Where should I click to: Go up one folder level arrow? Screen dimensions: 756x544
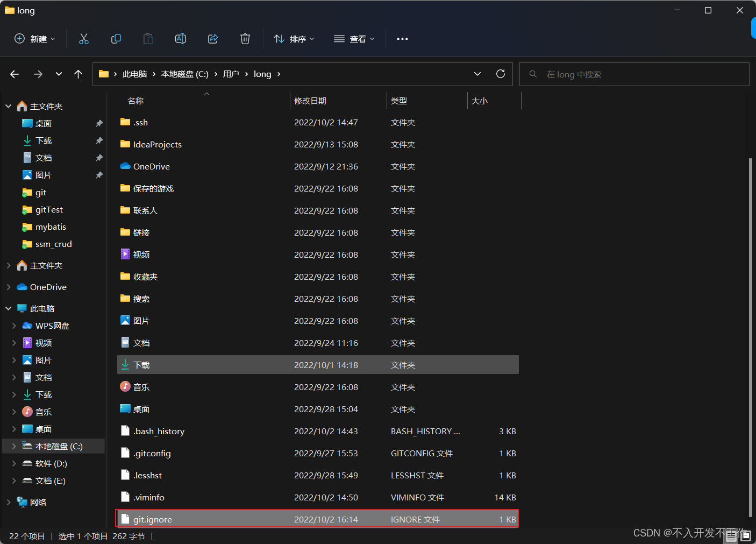coord(79,74)
